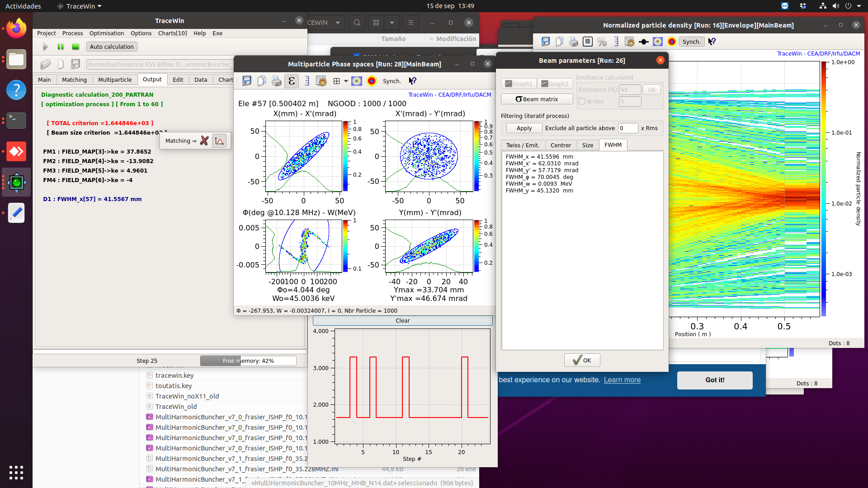Click OK in Beam parameters dialog
Image resolution: width=868 pixels, height=488 pixels.
582,360
